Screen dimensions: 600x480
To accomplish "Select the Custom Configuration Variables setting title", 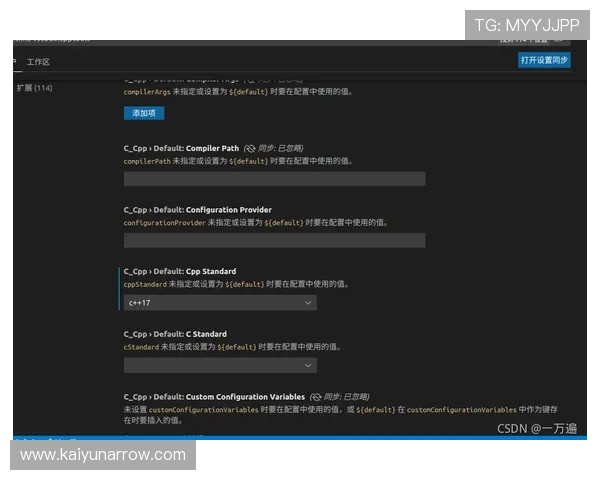I will [x=214, y=397].
